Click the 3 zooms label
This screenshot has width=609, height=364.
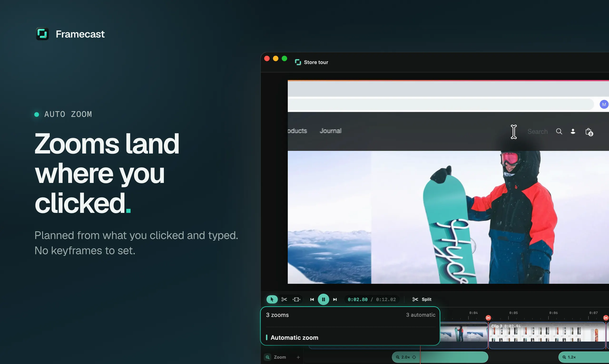pyautogui.click(x=277, y=315)
